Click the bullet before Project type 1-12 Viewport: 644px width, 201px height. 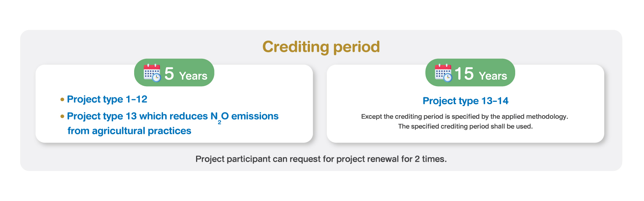tap(62, 100)
